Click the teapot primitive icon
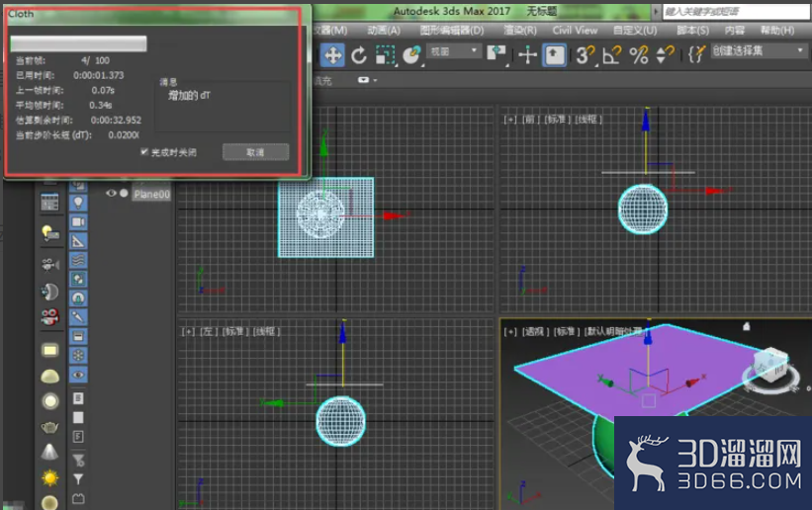This screenshot has width=812, height=510. point(49,427)
